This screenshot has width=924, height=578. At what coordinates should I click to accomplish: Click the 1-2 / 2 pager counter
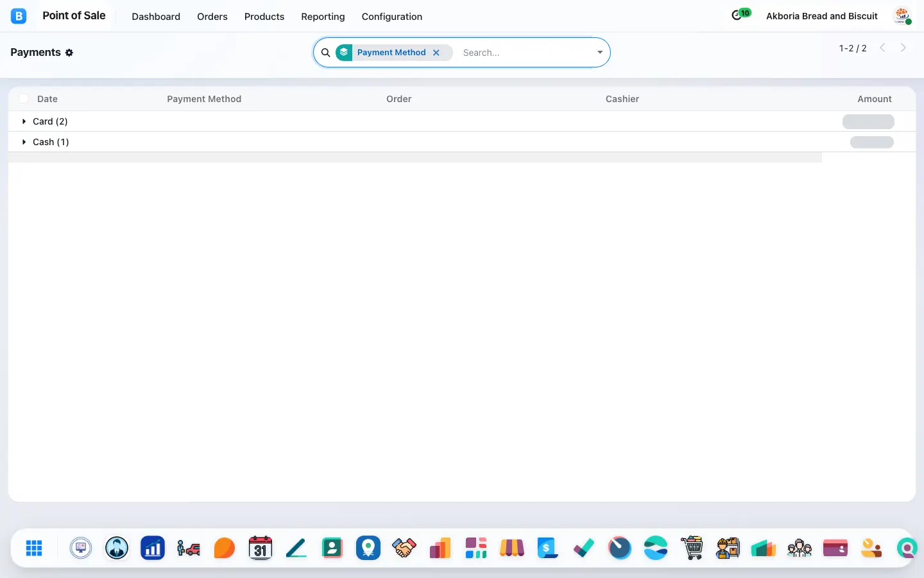pyautogui.click(x=853, y=48)
